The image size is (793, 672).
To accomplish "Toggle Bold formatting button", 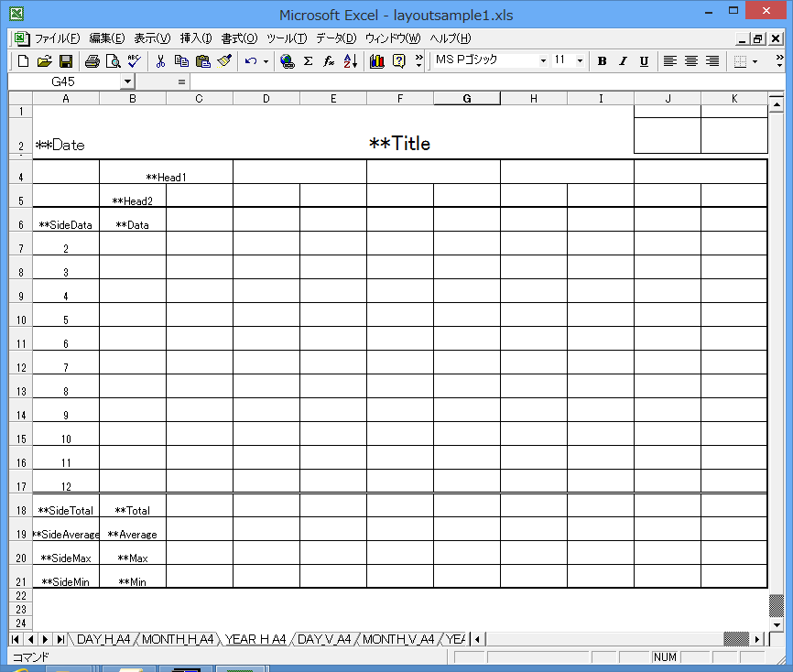I will [602, 61].
